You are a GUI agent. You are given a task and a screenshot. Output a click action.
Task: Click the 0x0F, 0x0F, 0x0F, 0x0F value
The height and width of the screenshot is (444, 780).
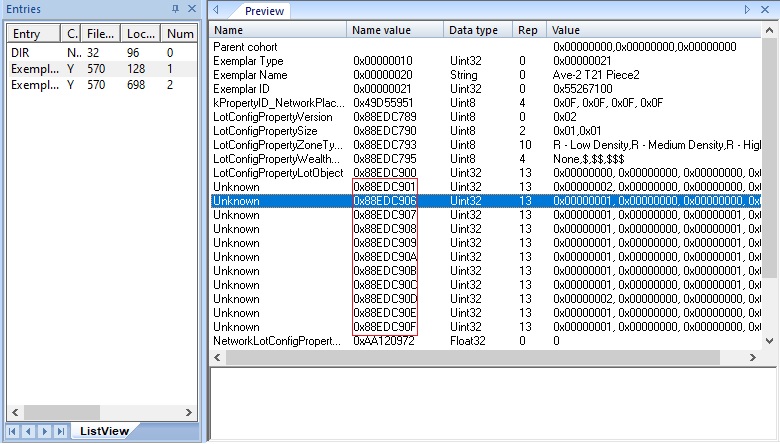click(608, 103)
